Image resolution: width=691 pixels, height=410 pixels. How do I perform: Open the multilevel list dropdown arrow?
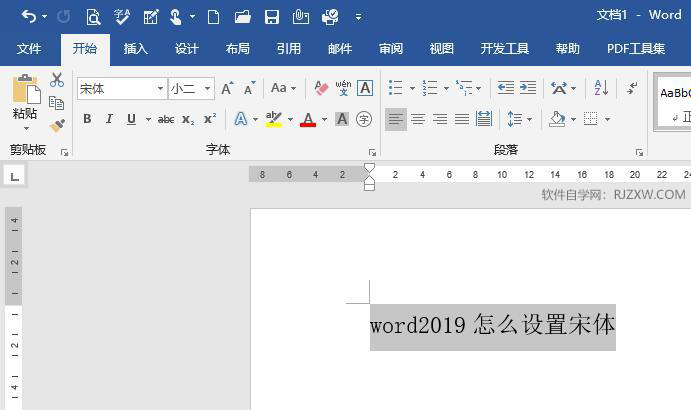[479, 88]
